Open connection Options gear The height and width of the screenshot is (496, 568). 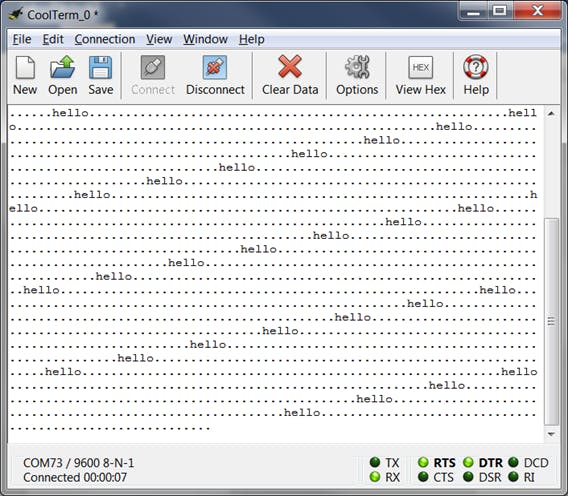(357, 76)
